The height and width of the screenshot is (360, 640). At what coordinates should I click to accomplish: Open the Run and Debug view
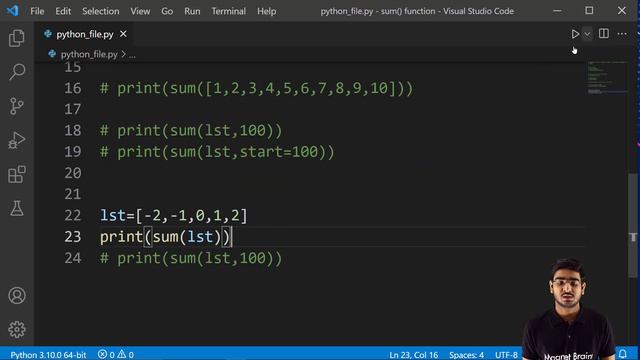coord(17,140)
